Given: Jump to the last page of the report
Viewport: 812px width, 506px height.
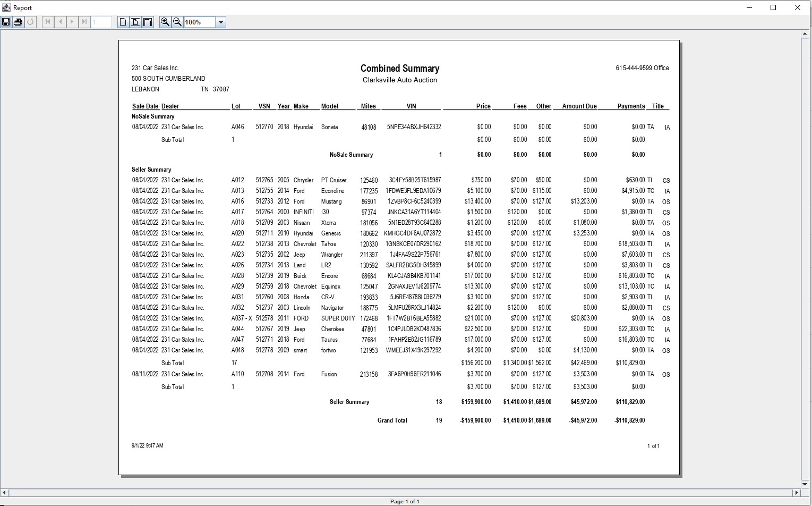Looking at the screenshot, I should [84, 22].
